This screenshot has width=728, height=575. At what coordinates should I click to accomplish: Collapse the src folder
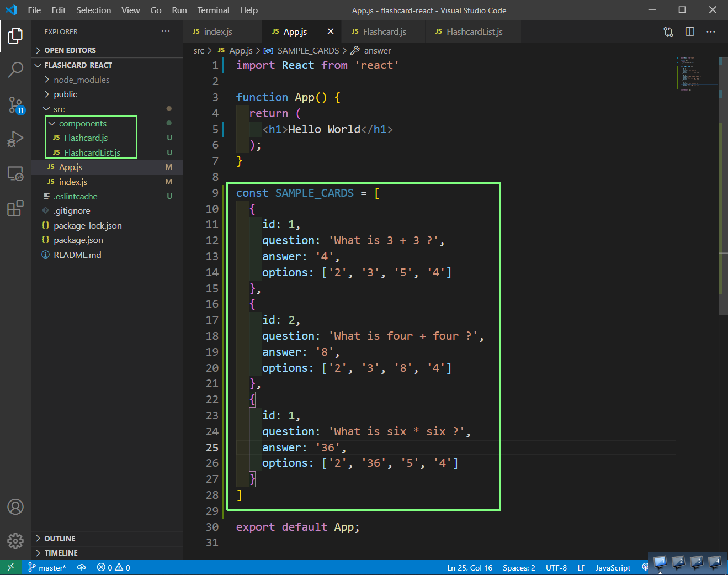coord(107,109)
